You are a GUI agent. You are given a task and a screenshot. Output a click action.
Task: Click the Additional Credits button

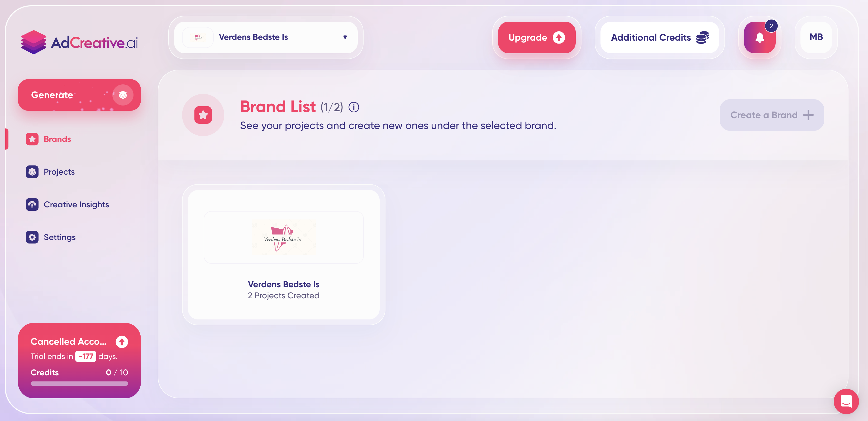point(659,37)
